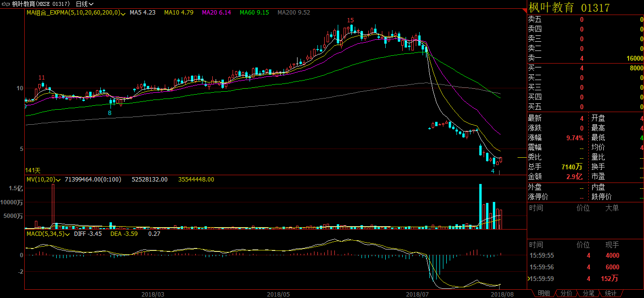
Task: Click the 15:59:59 trade tick row
Action: tap(585, 279)
